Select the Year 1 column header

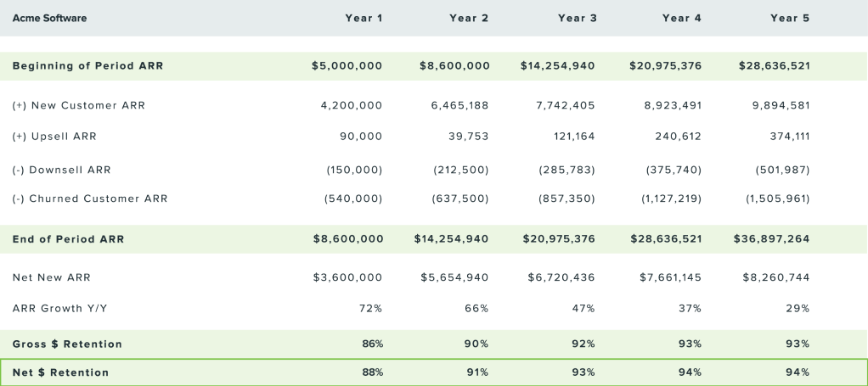(364, 18)
